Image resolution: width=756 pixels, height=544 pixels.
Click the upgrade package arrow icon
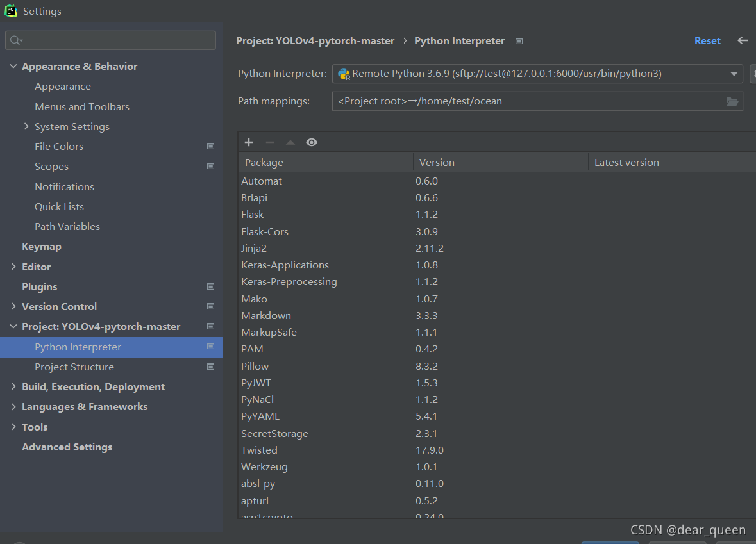pos(290,142)
